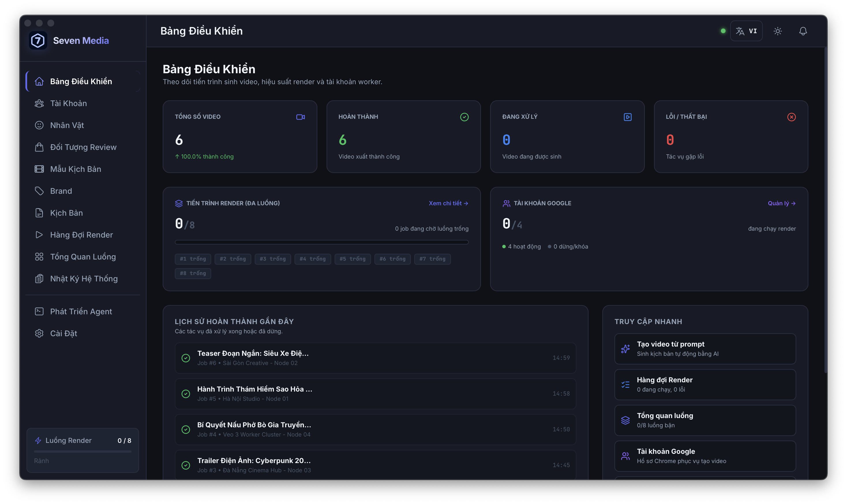Click users icon beside Tài Khoản Google heading
This screenshot has height=504, width=847.
click(x=506, y=203)
